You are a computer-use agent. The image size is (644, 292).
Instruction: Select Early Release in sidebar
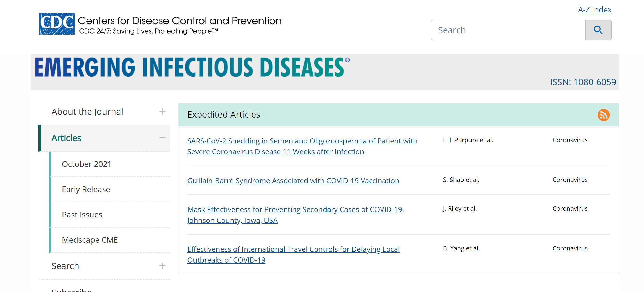[86, 189]
